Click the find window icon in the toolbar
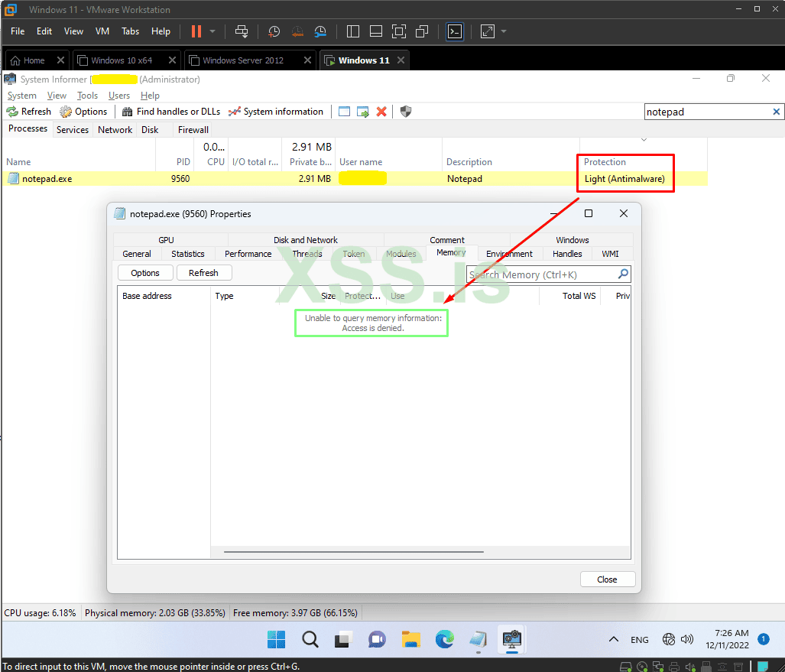The image size is (785, 672). pos(344,111)
